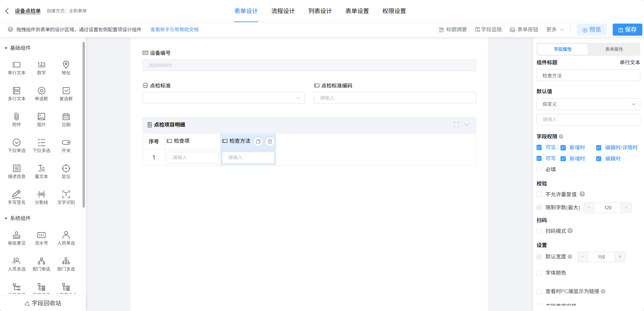Toggle the 字体颜色 checkbox

[x=539, y=273]
